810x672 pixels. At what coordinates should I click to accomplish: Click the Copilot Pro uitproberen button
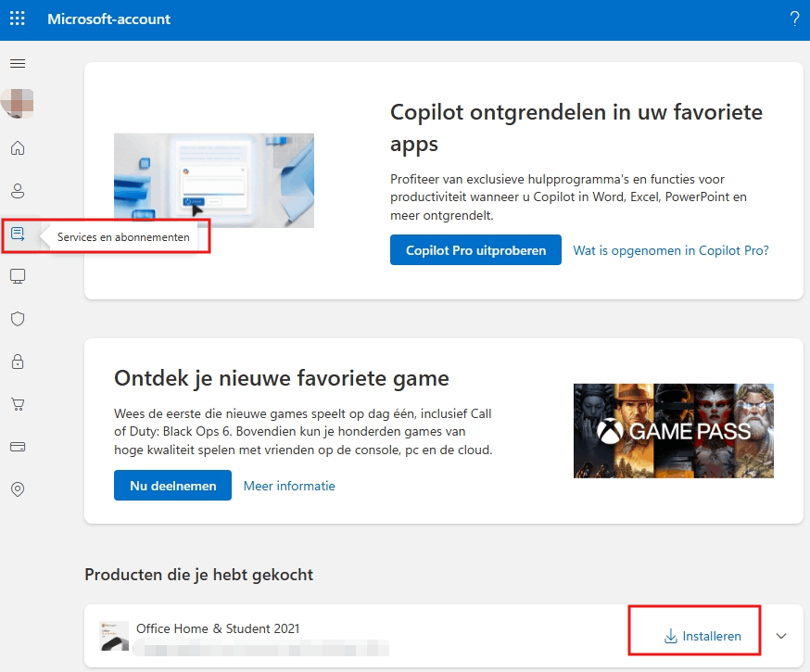coord(475,250)
